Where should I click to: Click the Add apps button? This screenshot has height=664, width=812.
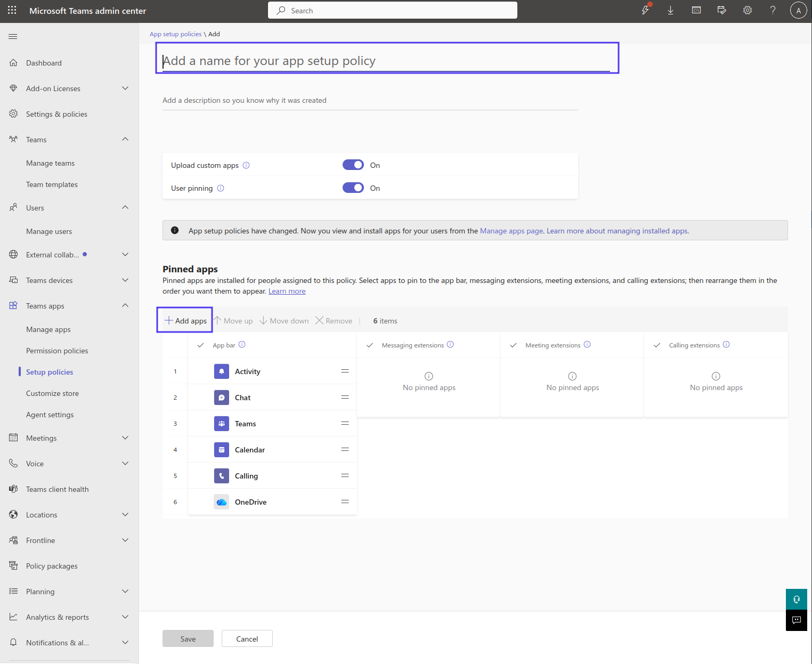185,320
